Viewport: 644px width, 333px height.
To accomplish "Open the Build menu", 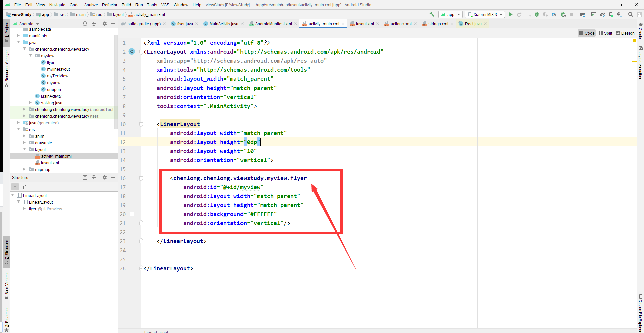I will [126, 5].
